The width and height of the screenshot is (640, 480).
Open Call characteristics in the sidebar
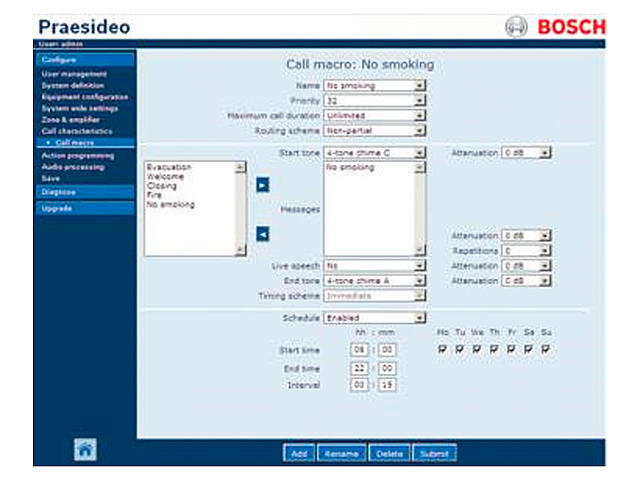(x=77, y=131)
